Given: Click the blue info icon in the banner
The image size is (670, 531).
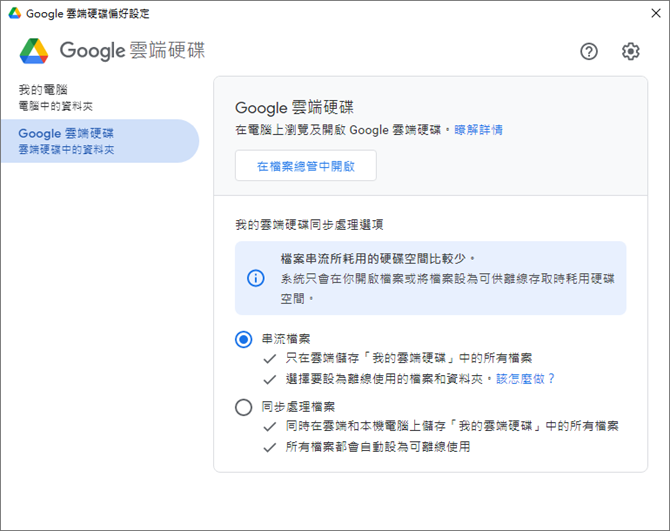Looking at the screenshot, I should tap(256, 278).
